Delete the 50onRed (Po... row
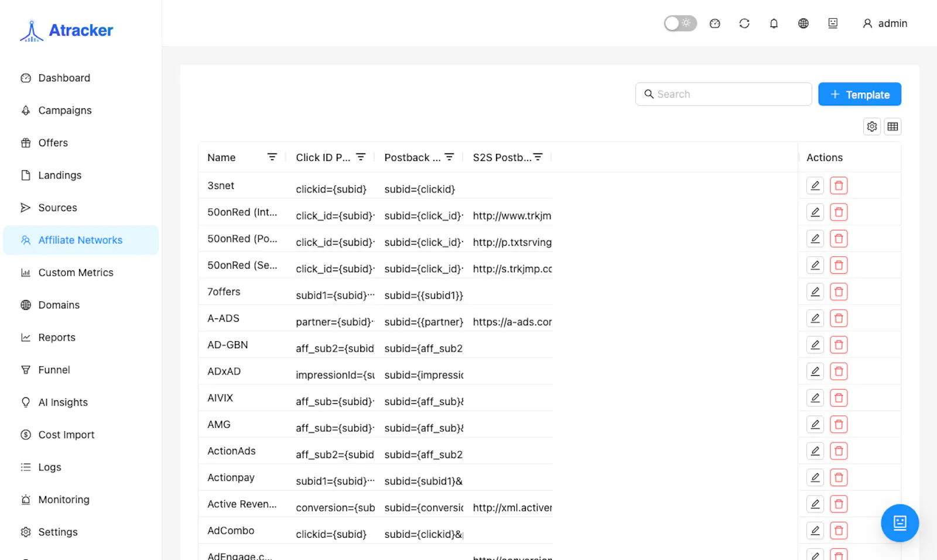The width and height of the screenshot is (937, 560). click(839, 239)
